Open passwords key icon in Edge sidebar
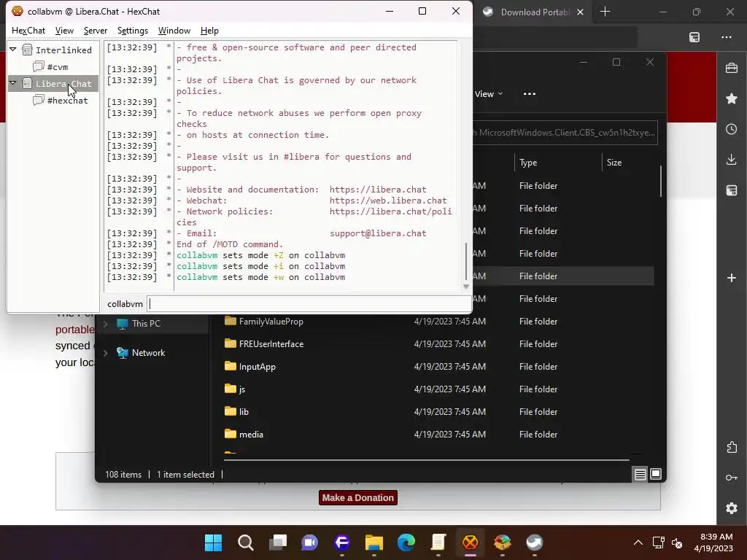 [732, 478]
